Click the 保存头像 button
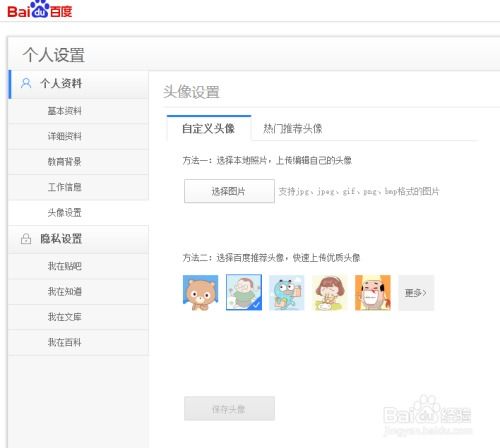 229,409
